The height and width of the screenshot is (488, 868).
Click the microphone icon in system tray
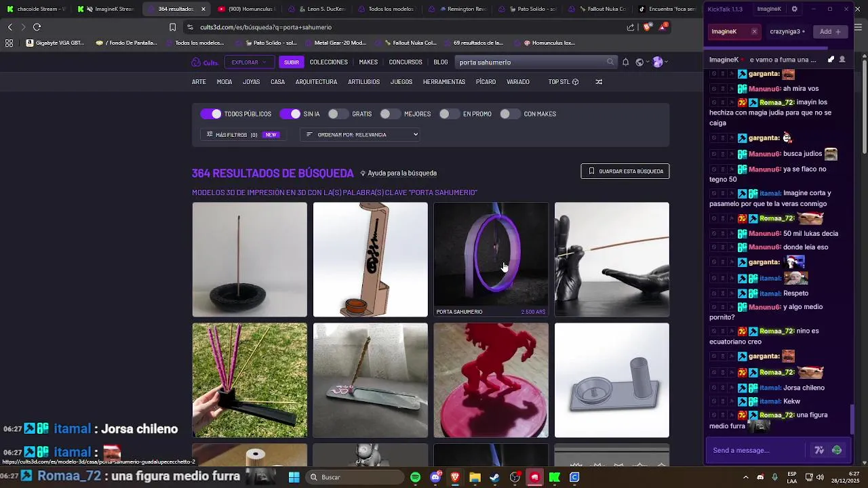774,477
